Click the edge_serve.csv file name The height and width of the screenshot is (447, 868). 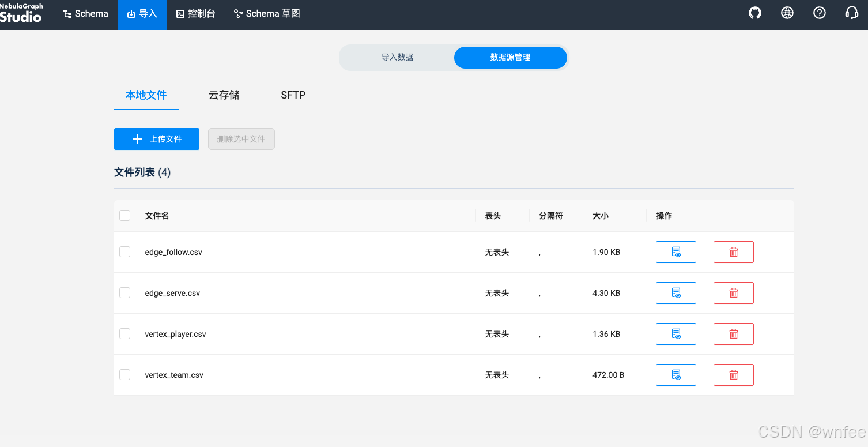172,293
